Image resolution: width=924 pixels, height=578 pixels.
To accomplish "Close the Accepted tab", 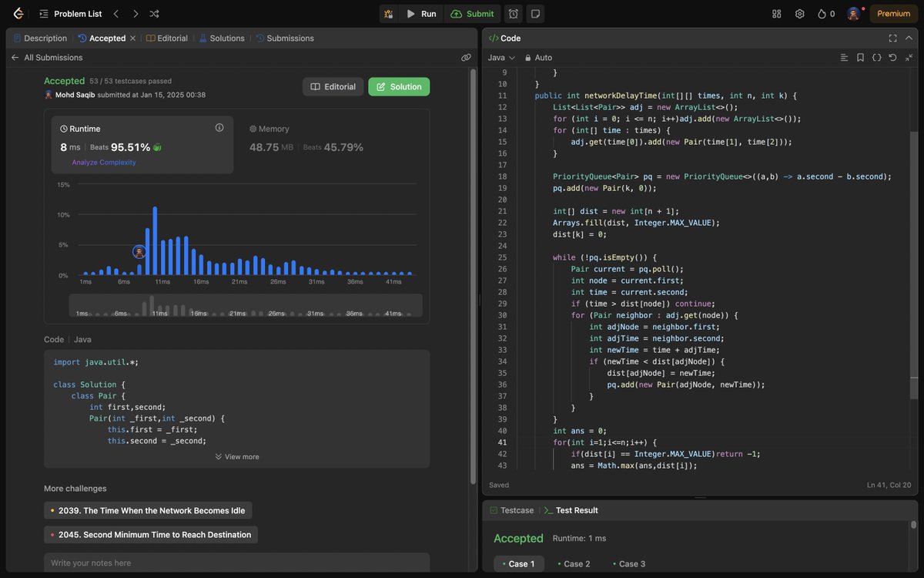I will (x=132, y=39).
